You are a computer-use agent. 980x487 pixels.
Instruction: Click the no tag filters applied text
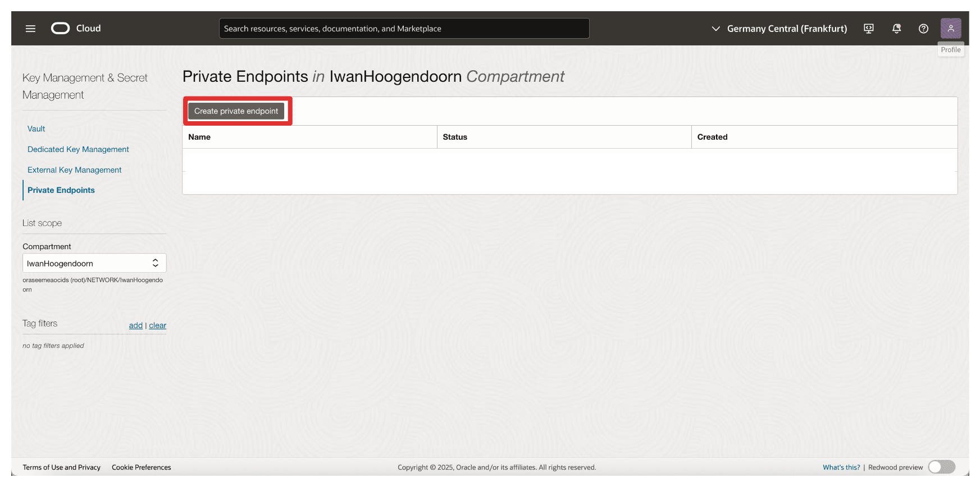[x=53, y=346]
